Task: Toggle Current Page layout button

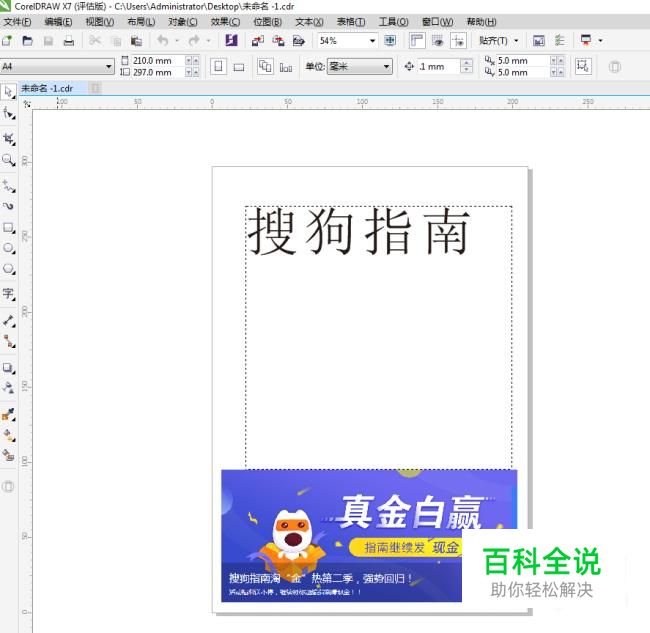Action: pyautogui.click(x=286, y=67)
